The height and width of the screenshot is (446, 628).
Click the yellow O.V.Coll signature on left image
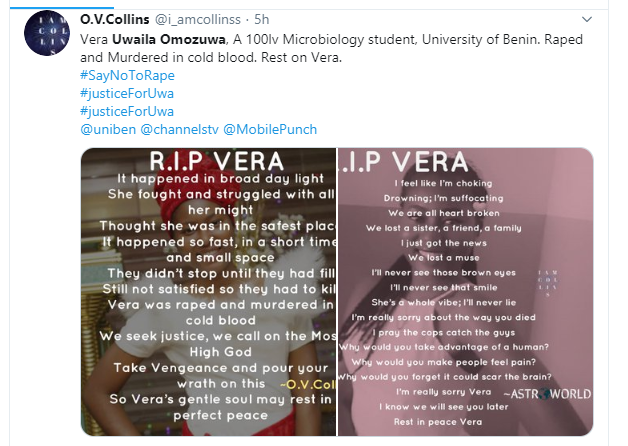coord(307,384)
